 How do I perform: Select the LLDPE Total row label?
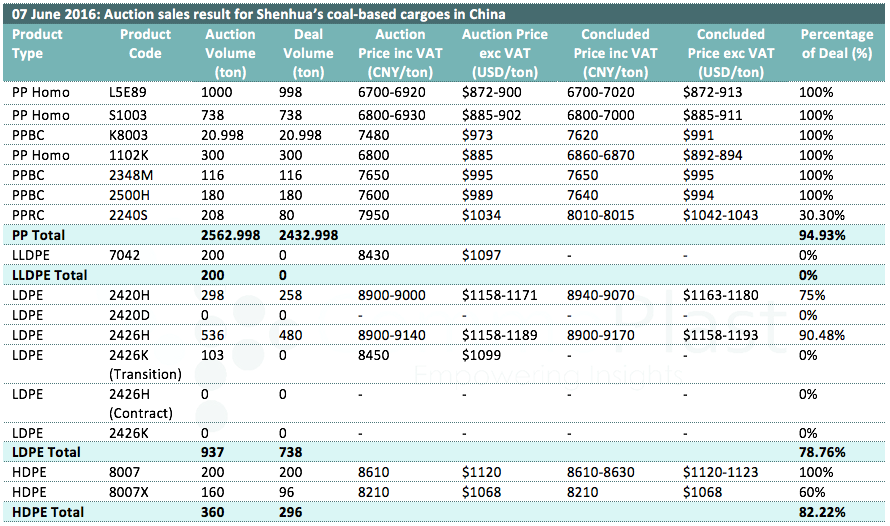pos(49,275)
